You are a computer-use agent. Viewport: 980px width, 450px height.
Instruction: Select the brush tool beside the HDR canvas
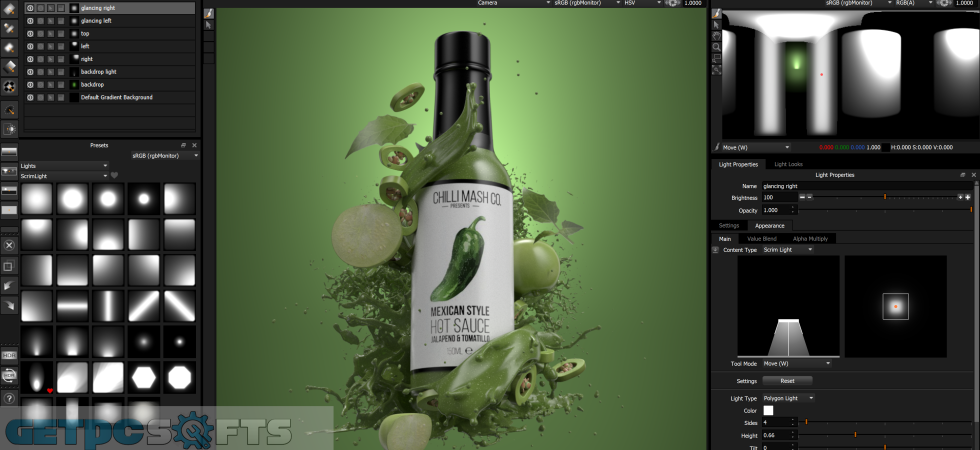(x=716, y=14)
